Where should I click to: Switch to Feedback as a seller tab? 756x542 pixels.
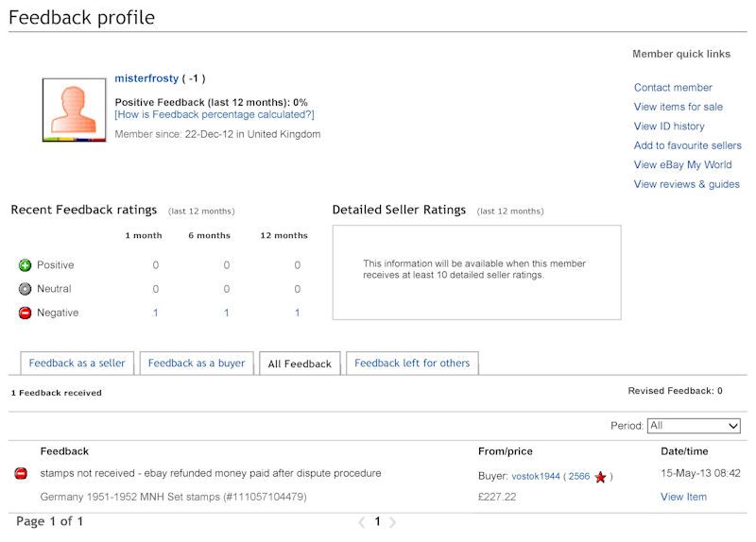coord(77,364)
